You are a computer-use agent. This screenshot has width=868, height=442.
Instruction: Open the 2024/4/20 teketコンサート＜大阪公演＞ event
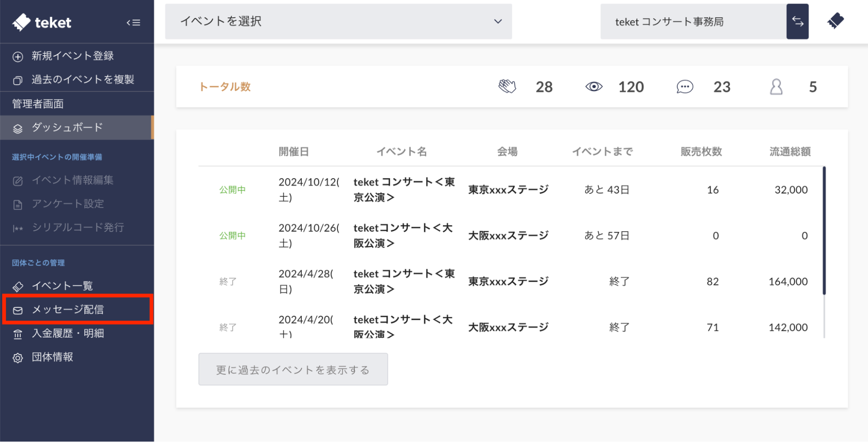(403, 327)
